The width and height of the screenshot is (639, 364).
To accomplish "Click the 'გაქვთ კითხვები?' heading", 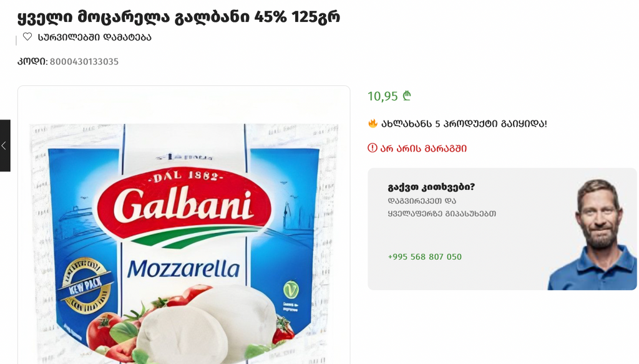I will (431, 187).
